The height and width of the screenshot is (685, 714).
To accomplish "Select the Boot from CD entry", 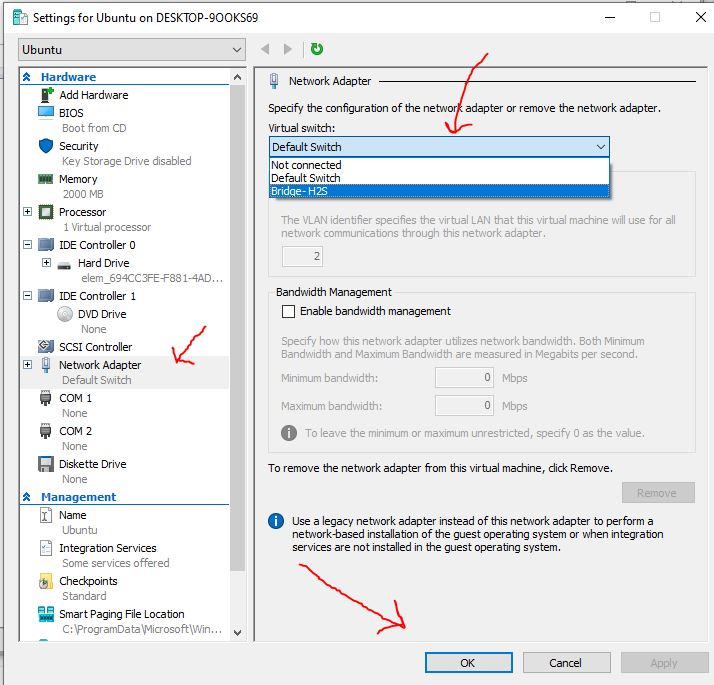I will pyautogui.click(x=94, y=128).
